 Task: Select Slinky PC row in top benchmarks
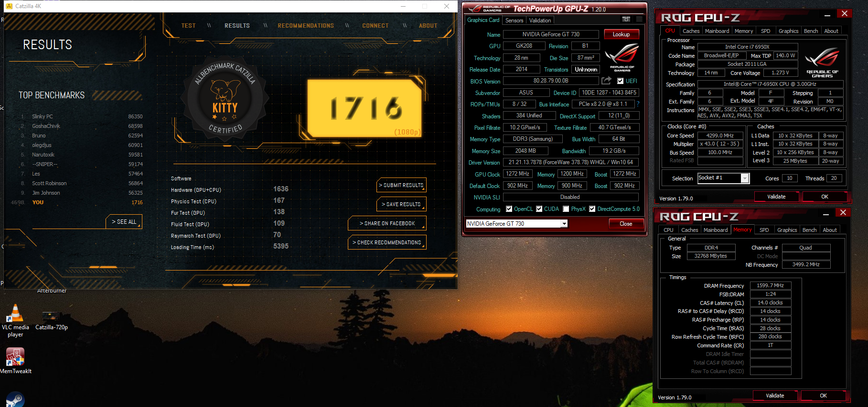81,116
